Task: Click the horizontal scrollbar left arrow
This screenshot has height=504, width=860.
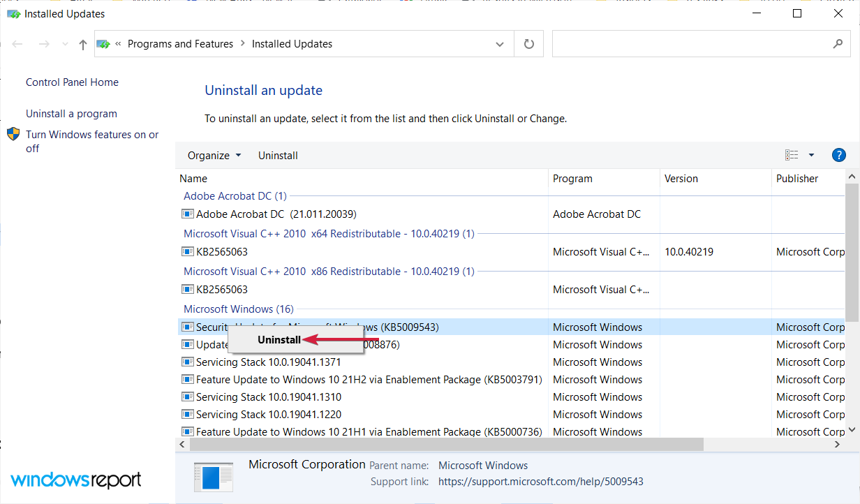Action: 182,444
